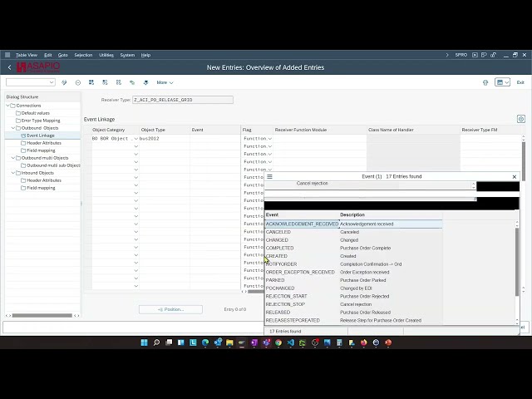Open File Explorer from taskbar
The width and height of the screenshot is (532, 399).
pos(229,342)
